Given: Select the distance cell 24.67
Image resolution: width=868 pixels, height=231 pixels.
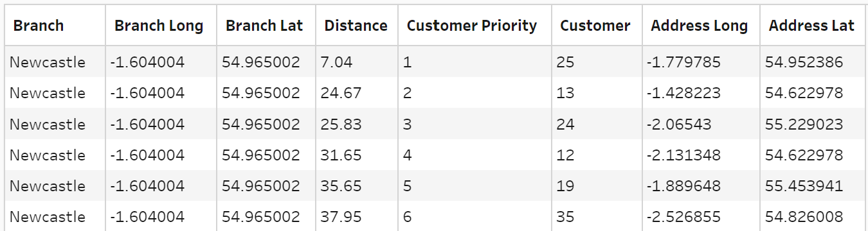Looking at the screenshot, I should click(356, 93).
